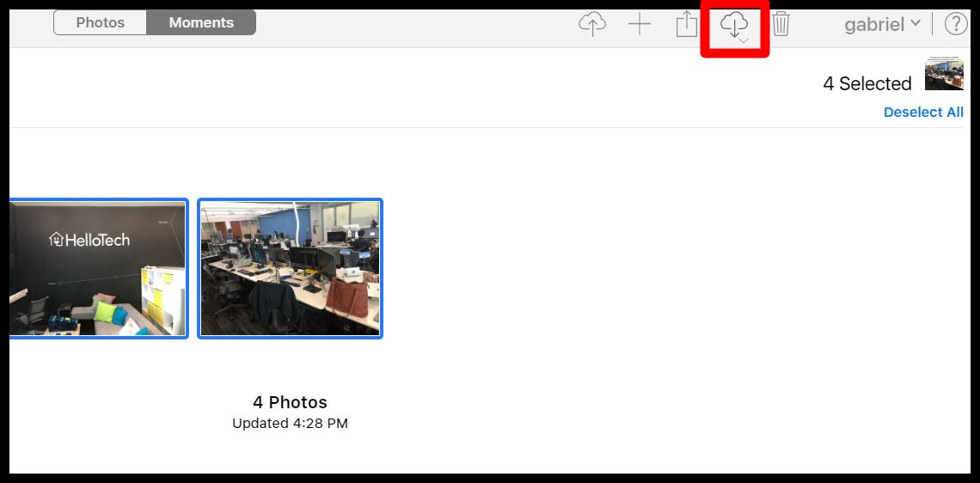This screenshot has width=980, height=483.
Task: Click the upload to iCloud cloud icon
Action: coord(591,24)
